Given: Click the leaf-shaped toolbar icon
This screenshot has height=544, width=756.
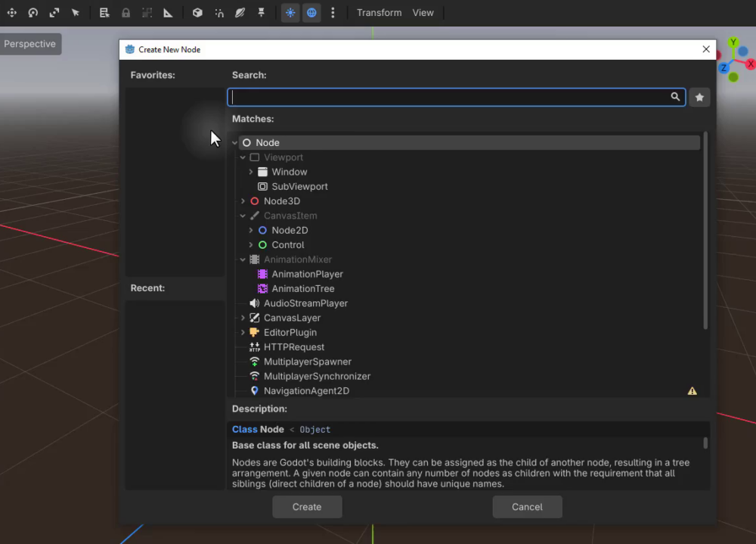Looking at the screenshot, I should click(240, 13).
